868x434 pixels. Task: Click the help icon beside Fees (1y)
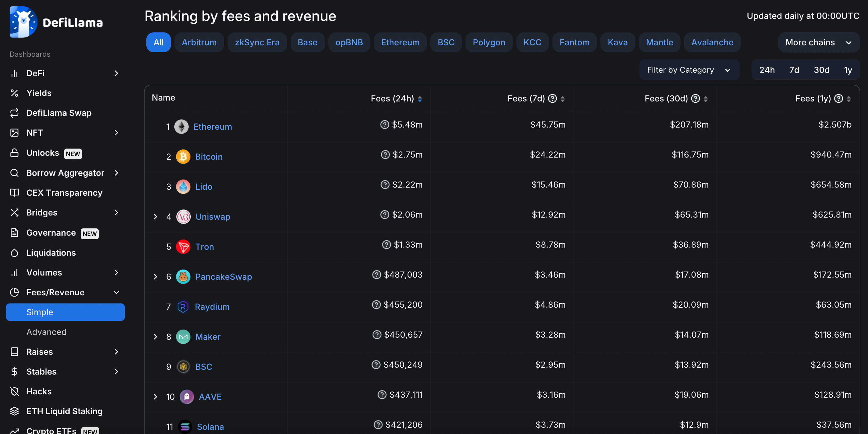[839, 98]
